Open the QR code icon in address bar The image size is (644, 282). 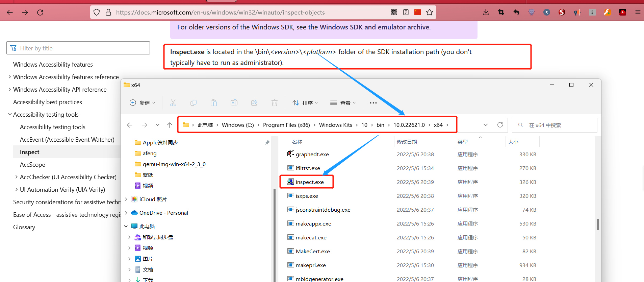(394, 13)
